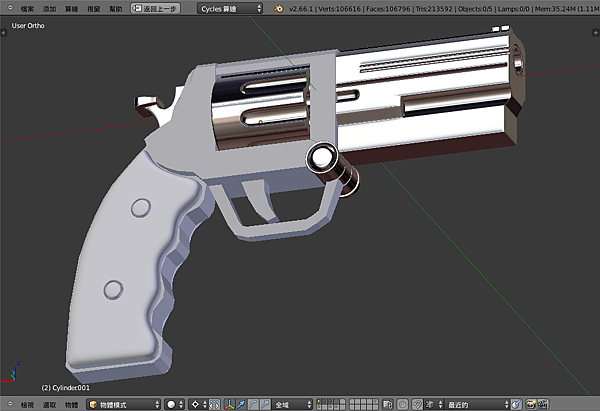
Task: Click OpenGL render animation clapper icon
Action: coord(543,404)
